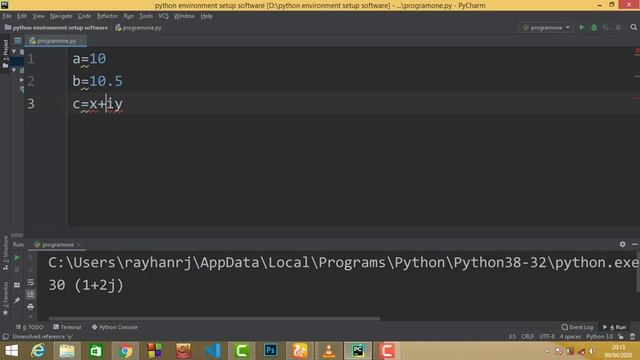Screen dimensions: 640x360
Task: Click the taskbar clock and date
Action: point(618,351)
